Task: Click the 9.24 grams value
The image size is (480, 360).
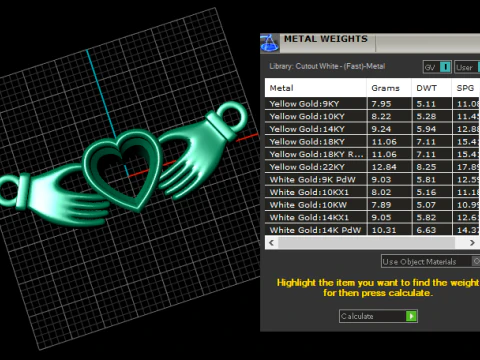Action: (381, 129)
